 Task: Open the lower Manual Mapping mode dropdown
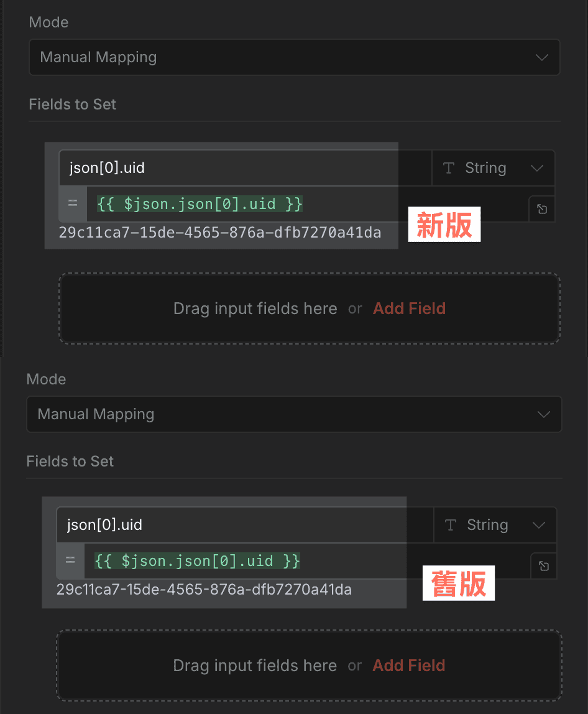coord(292,414)
